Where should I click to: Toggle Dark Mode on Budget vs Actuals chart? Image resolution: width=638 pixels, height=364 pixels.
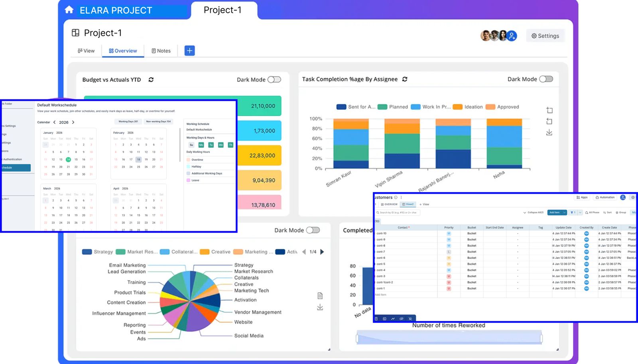point(274,79)
